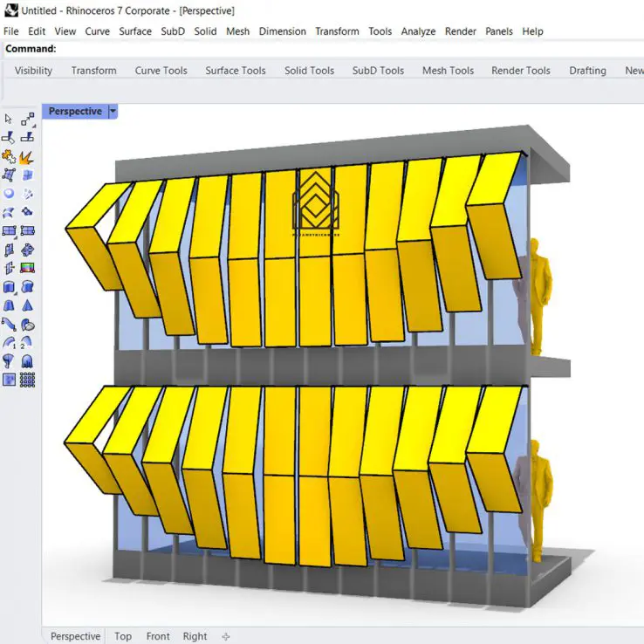Switch to the Top viewport tab
This screenshot has height=644, width=644.
(x=123, y=636)
